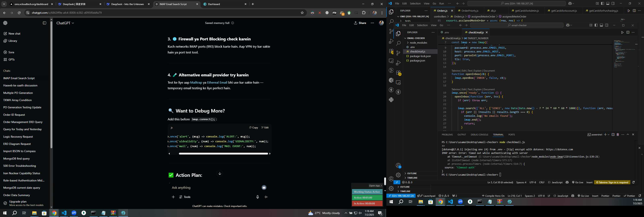
Task: Open the .env editor tab
Action: [x=447, y=33]
